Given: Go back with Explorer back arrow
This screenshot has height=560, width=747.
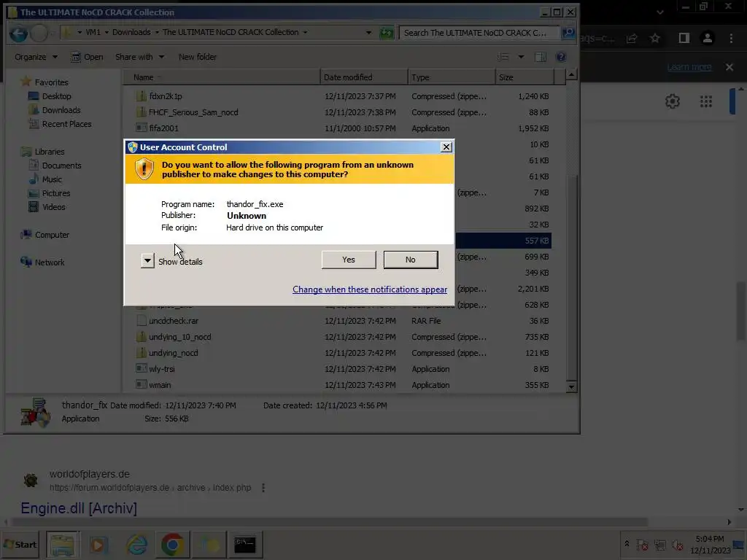Looking at the screenshot, I should 18,34.
